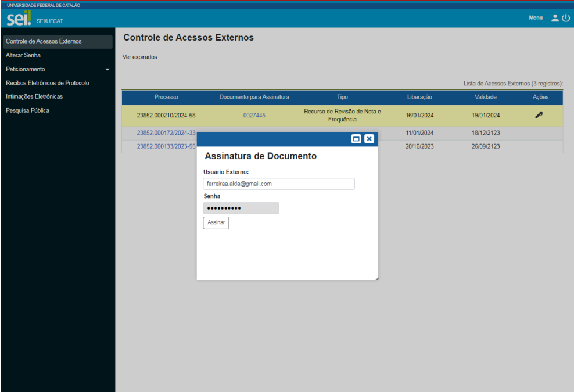This screenshot has height=392, width=574.
Task: Click the Processo column header
Action: 166,97
